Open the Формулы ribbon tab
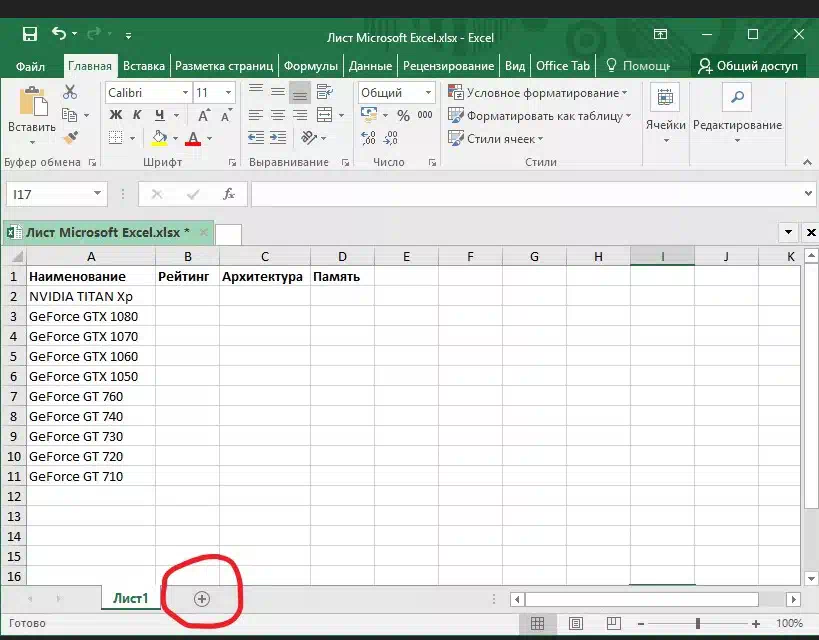The image size is (819, 640). pyautogui.click(x=310, y=66)
